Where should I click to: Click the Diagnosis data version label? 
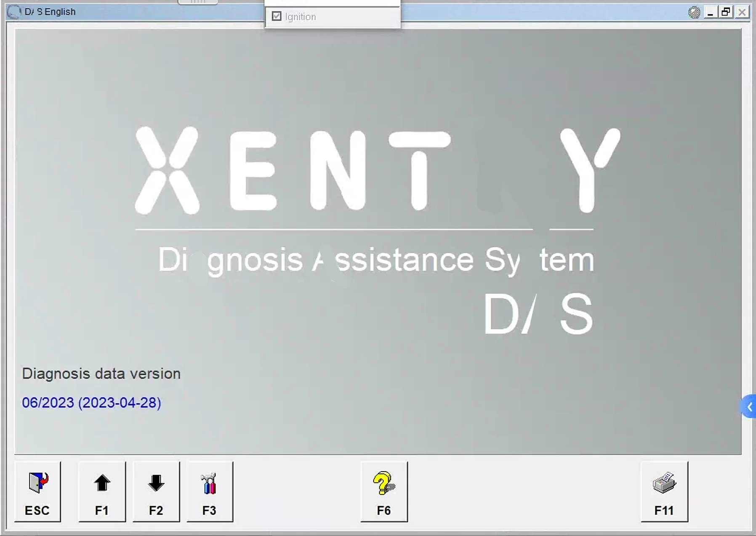(x=101, y=374)
